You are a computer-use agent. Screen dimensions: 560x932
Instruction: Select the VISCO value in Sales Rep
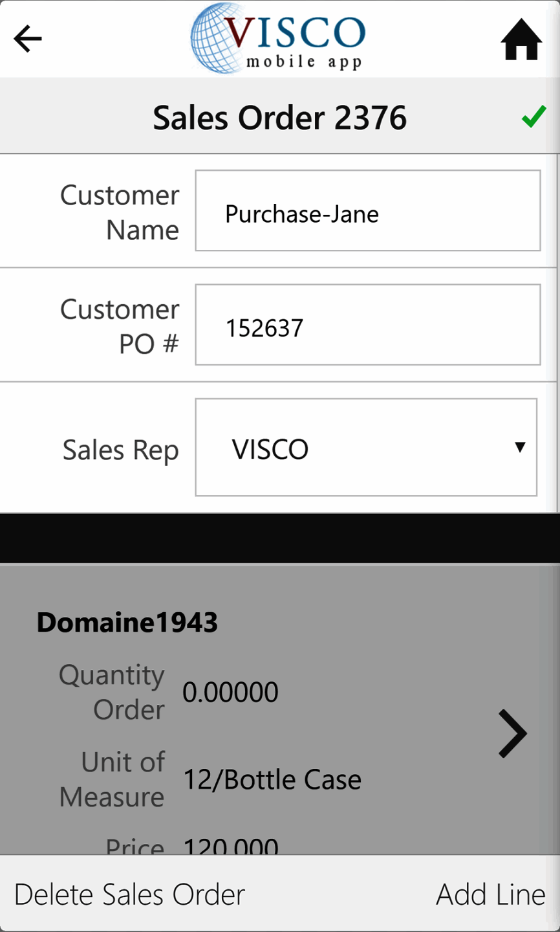point(271,449)
